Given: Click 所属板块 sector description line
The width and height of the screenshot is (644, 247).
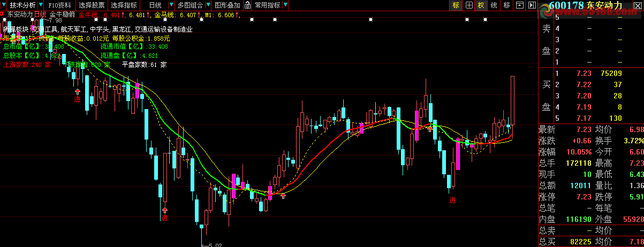Looking at the screenshot, I should click(97, 30).
